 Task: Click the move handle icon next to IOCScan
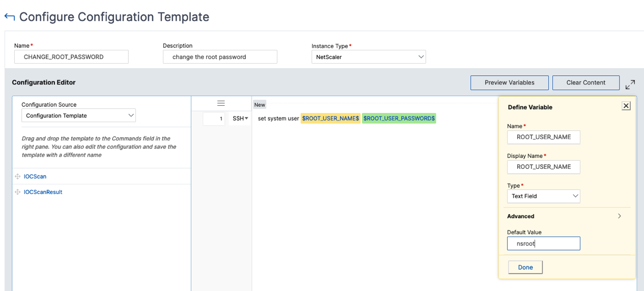pyautogui.click(x=18, y=177)
